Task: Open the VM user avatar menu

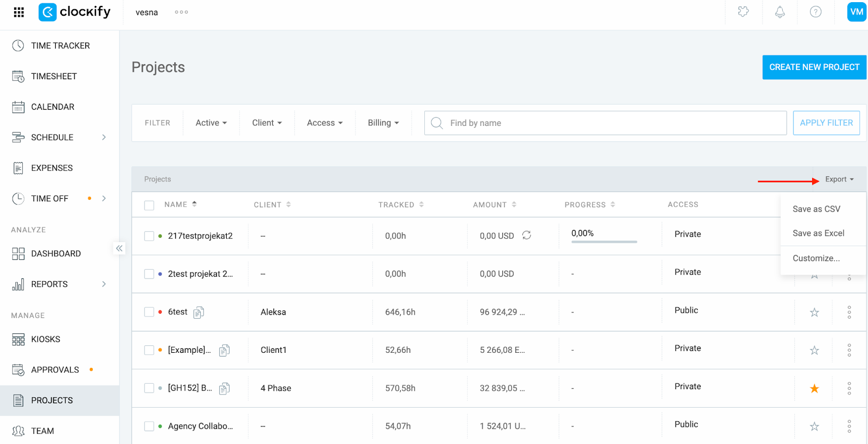Action: 857,12
